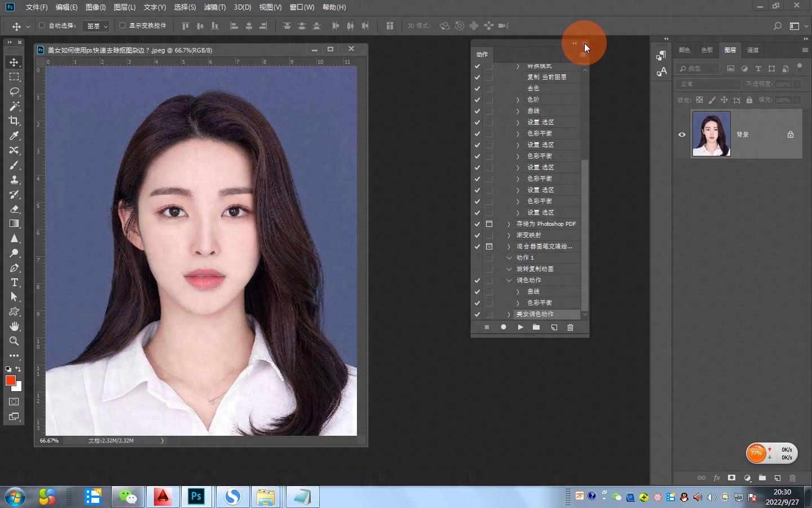Viewport: 812px width, 508px height.
Task: Expand the 美女调色动作 action group
Action: point(509,314)
